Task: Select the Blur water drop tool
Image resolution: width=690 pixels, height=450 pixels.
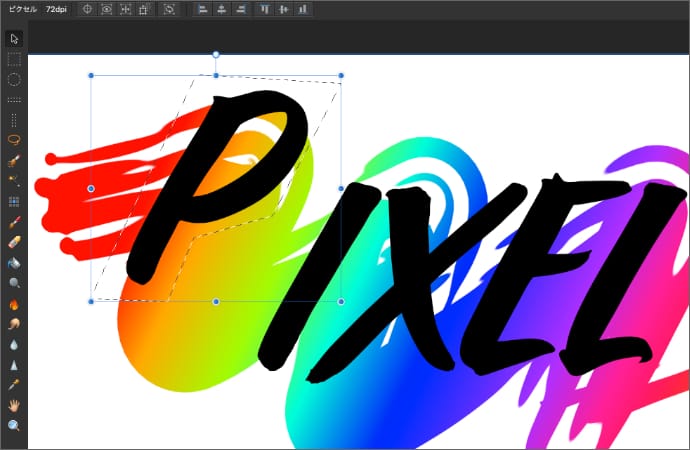Action: (x=14, y=344)
